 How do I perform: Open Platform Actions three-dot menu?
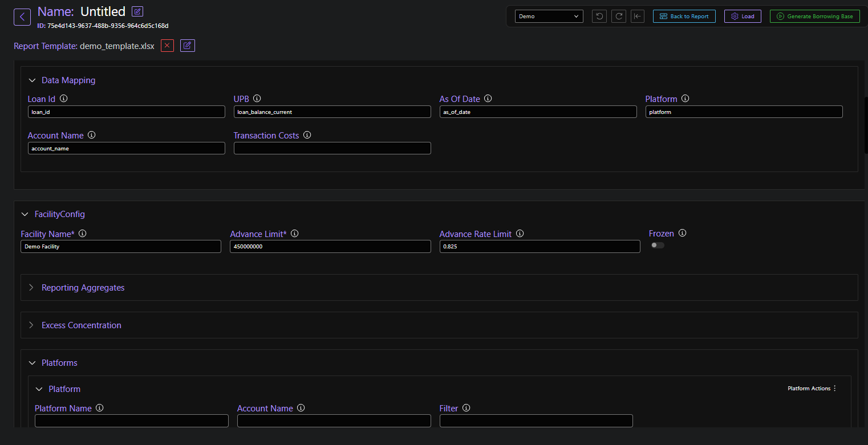[x=834, y=389]
